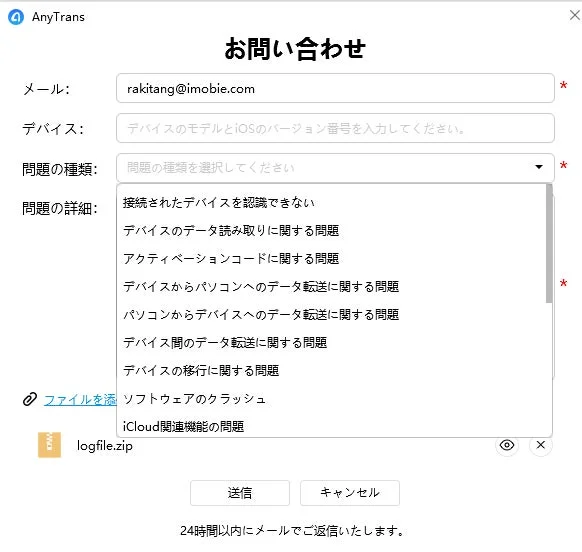Click the AnyTrans logo icon
Screen dimensions: 582x552
[x=16, y=17]
